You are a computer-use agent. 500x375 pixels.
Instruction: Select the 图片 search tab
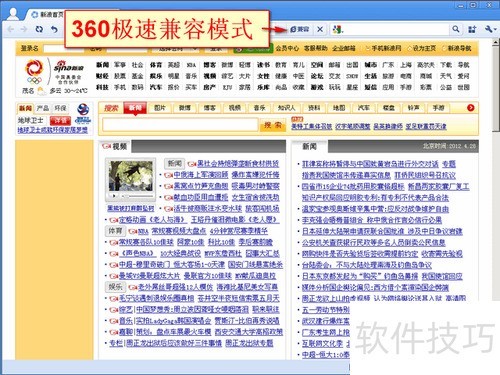[x=160, y=108]
